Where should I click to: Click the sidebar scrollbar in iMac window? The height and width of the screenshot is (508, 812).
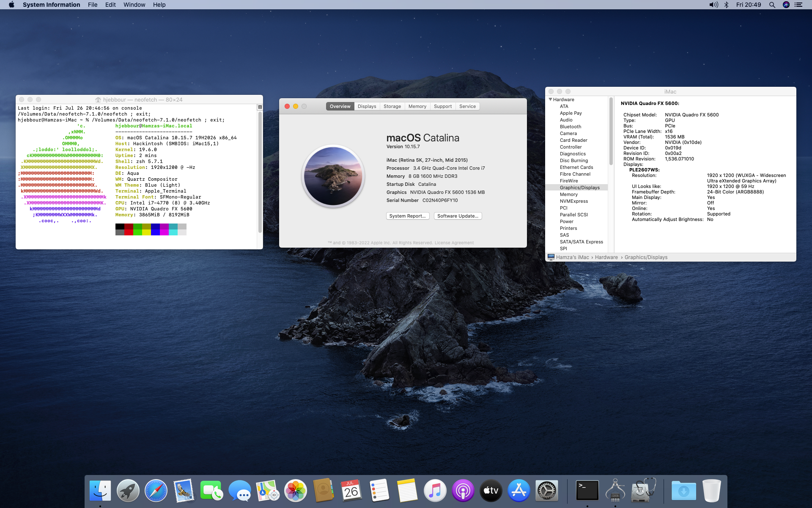(611, 131)
